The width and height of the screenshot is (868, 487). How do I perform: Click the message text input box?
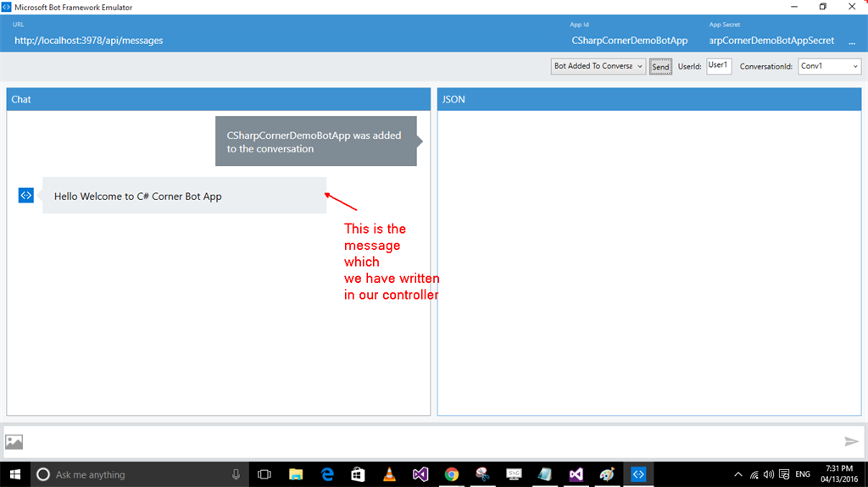[x=433, y=441]
